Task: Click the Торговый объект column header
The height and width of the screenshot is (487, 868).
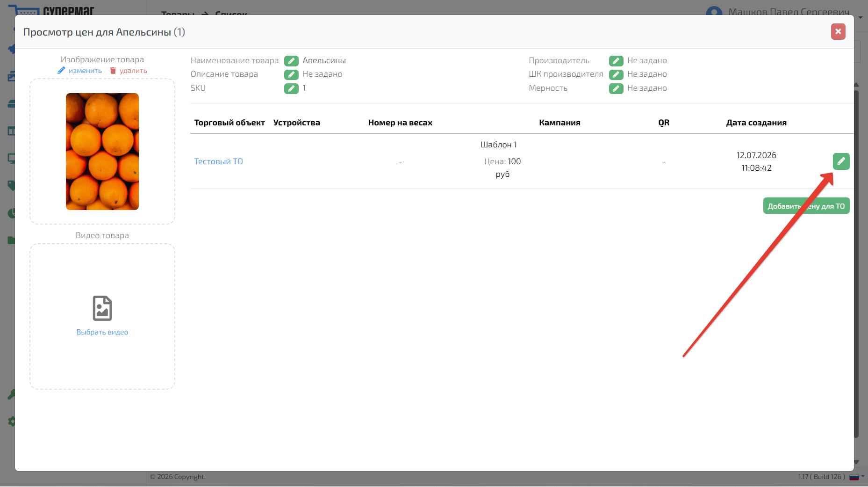Action: pos(230,123)
